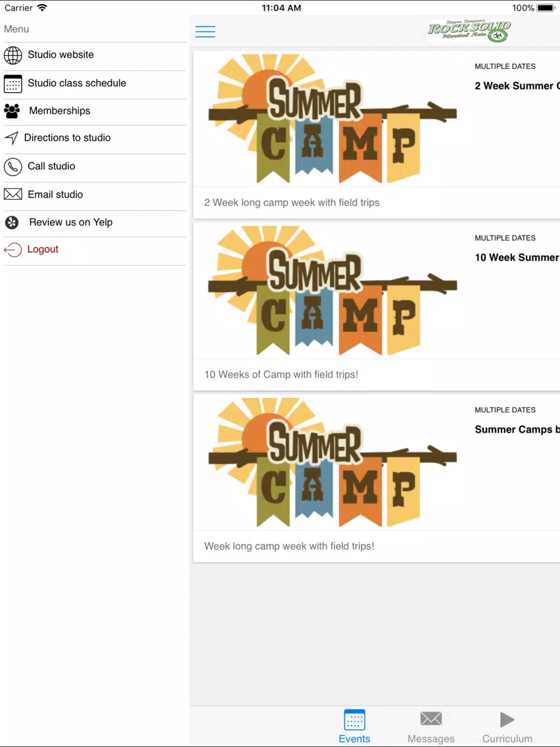Tap the red Logout arrow icon
This screenshot has width=560, height=747.
13,250
